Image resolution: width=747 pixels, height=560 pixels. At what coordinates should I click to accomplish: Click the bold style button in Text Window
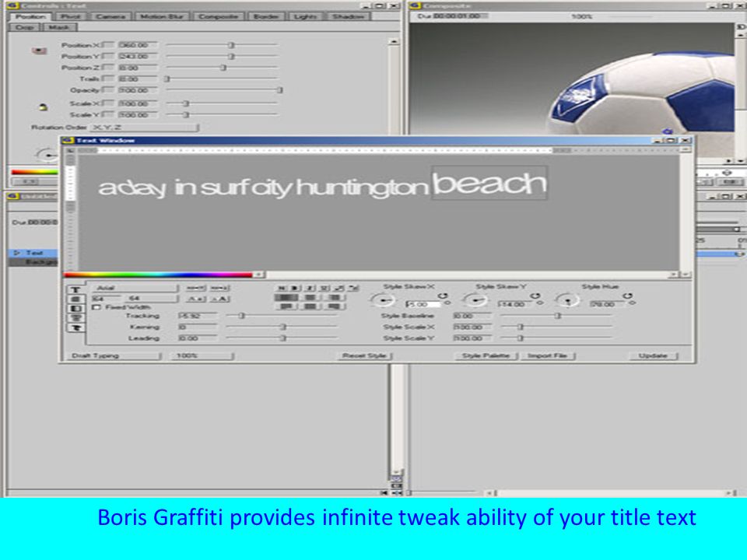pos(295,288)
